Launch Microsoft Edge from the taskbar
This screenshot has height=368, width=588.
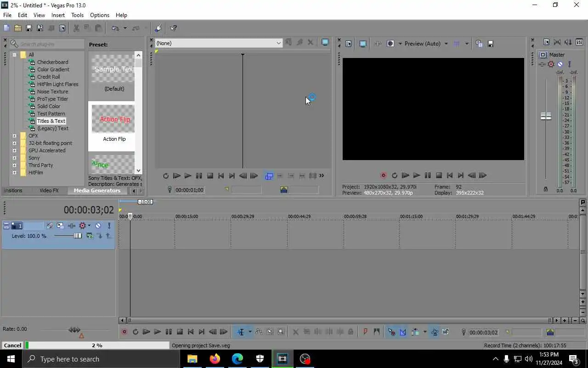coord(237,359)
